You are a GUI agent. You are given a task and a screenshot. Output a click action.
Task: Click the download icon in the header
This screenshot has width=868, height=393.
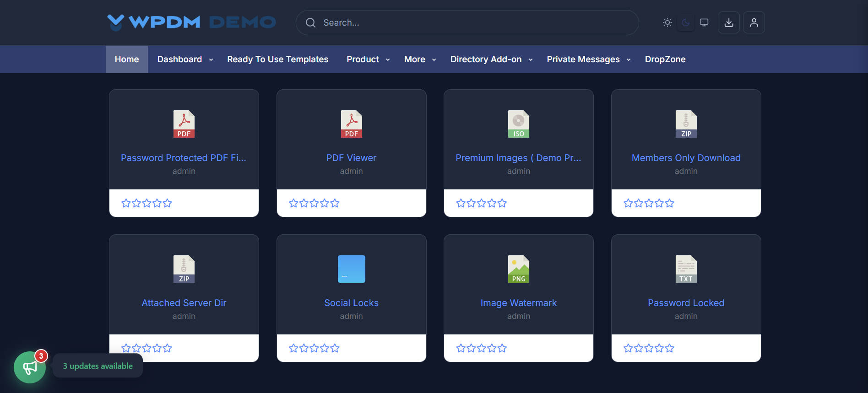pyautogui.click(x=728, y=22)
